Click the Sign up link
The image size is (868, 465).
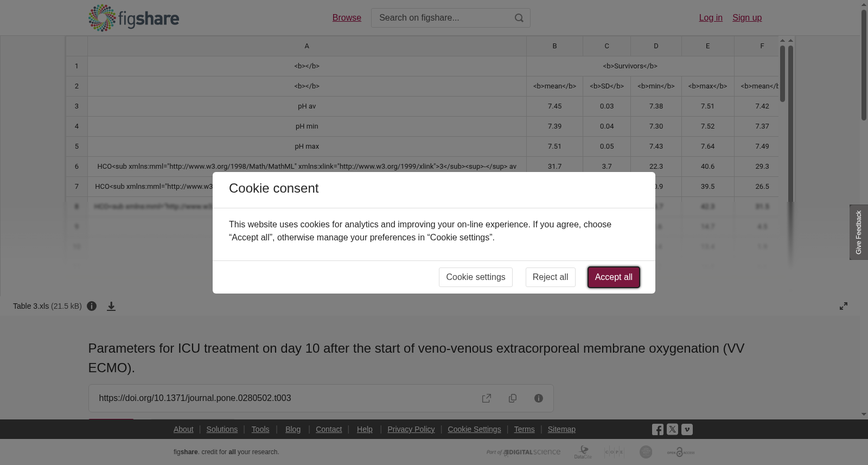click(x=747, y=18)
